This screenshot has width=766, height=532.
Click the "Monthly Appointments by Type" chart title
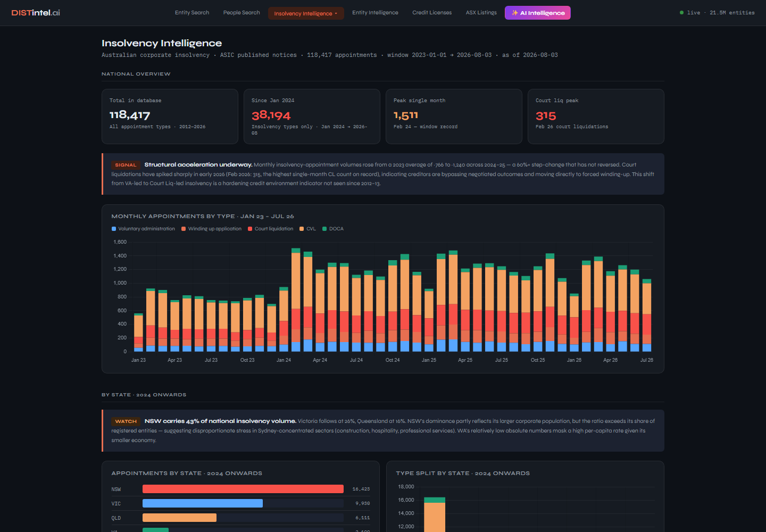(x=203, y=217)
